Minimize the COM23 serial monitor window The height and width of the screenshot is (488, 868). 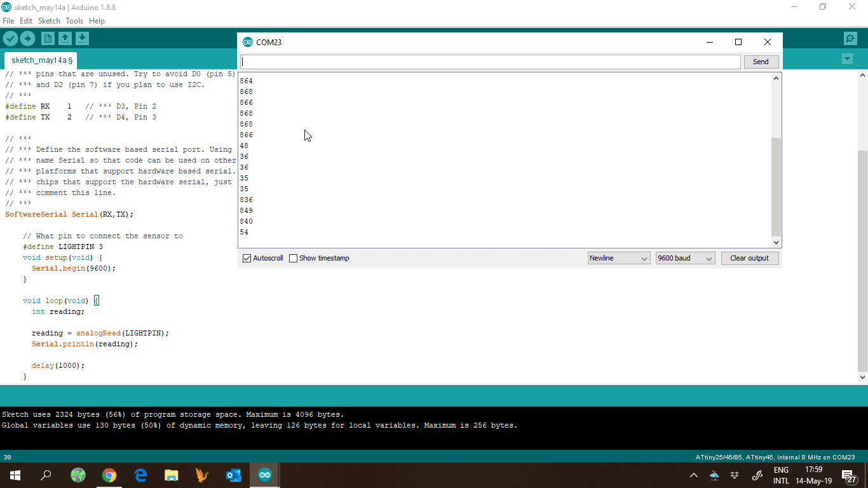click(710, 42)
